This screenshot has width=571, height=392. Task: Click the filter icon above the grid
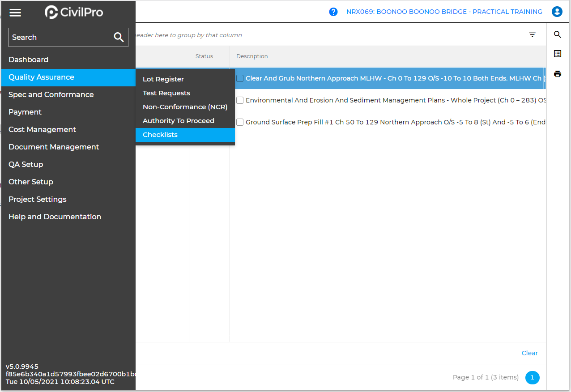click(532, 35)
